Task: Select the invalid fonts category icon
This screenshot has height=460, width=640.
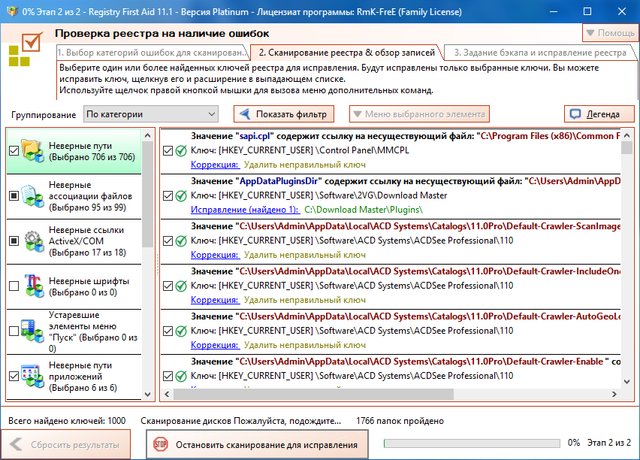Action: pyautogui.click(x=31, y=286)
